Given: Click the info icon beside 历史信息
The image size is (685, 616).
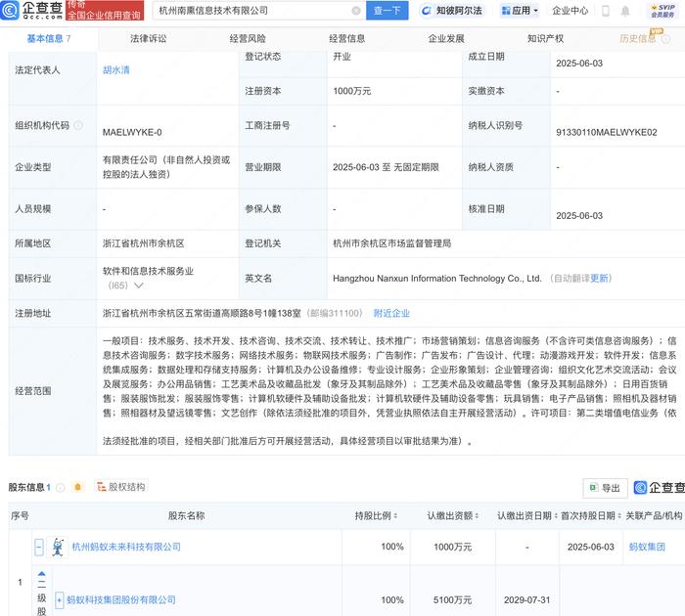Looking at the screenshot, I should click(x=665, y=39).
